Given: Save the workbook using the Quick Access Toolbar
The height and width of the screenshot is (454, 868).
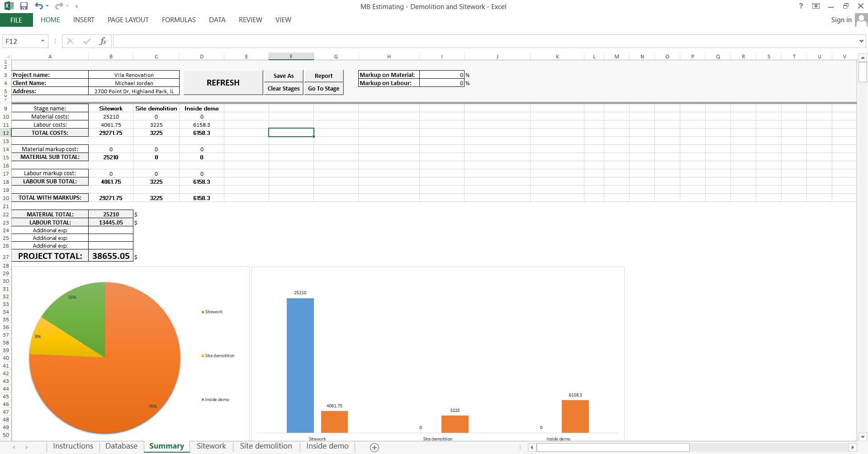Looking at the screenshot, I should (24, 6).
